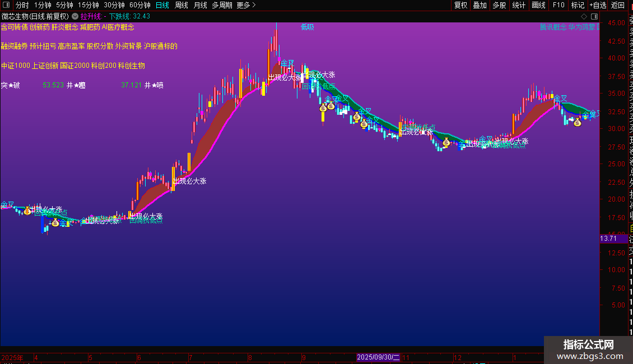This screenshot has width=633, height=364.
Task: Select the 15分钟 period tab
Action: [89, 5]
